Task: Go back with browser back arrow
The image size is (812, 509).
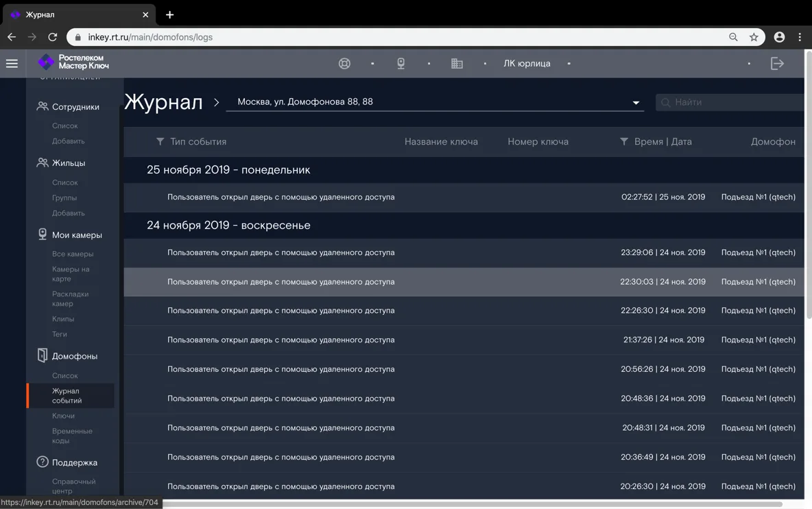Action: (12, 37)
